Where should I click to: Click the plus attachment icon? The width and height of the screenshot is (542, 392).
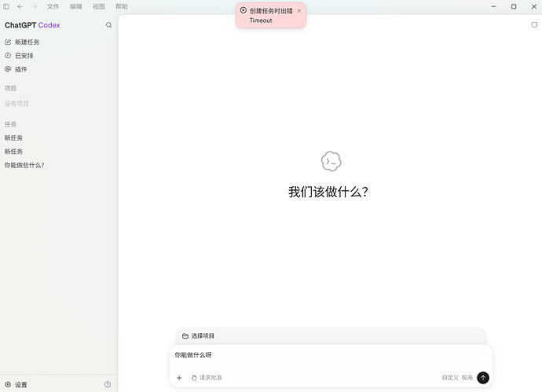pyautogui.click(x=179, y=378)
